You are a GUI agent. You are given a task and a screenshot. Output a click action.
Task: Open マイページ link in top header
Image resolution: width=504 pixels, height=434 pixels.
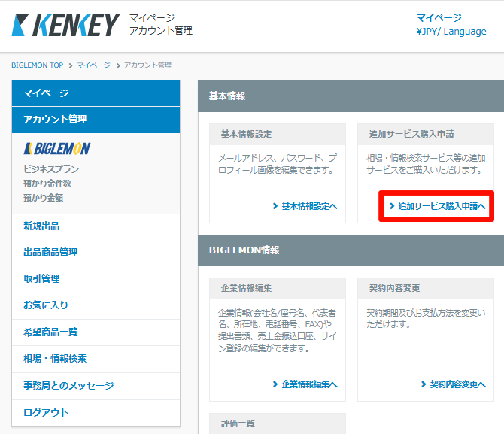point(439,17)
